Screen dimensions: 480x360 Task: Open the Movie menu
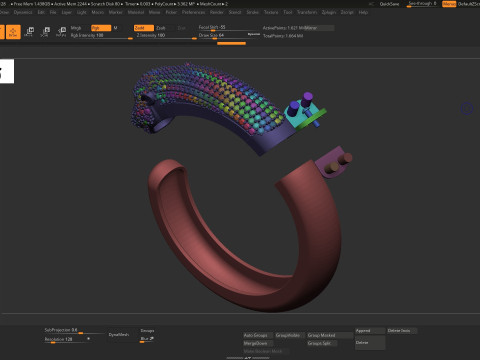(x=154, y=12)
